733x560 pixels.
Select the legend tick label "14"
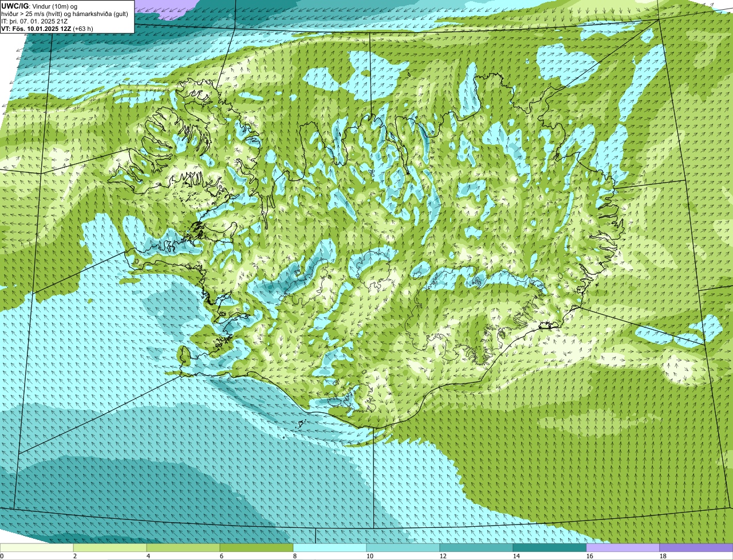(517, 556)
